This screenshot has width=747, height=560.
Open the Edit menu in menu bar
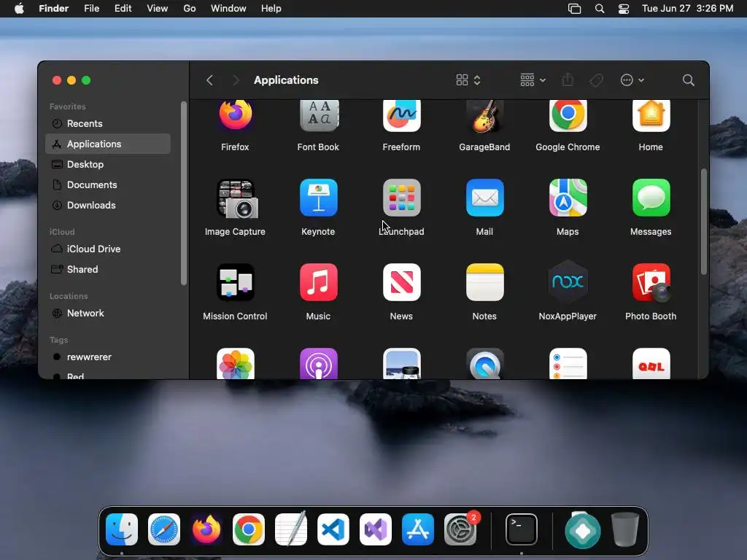pos(123,9)
